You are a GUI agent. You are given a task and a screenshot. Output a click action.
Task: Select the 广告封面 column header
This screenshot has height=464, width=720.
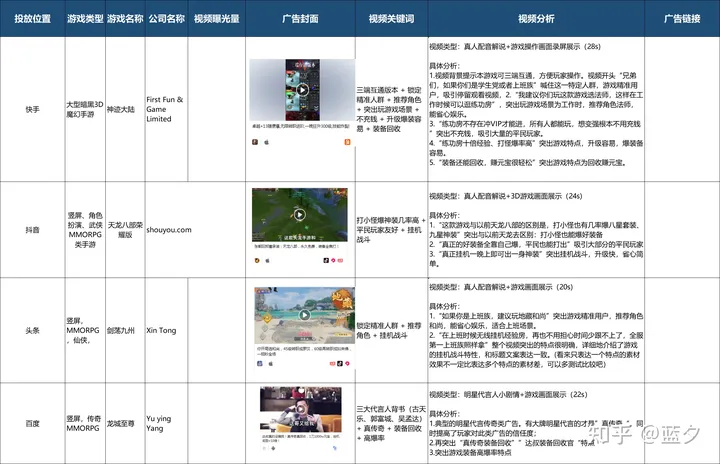[x=300, y=18]
